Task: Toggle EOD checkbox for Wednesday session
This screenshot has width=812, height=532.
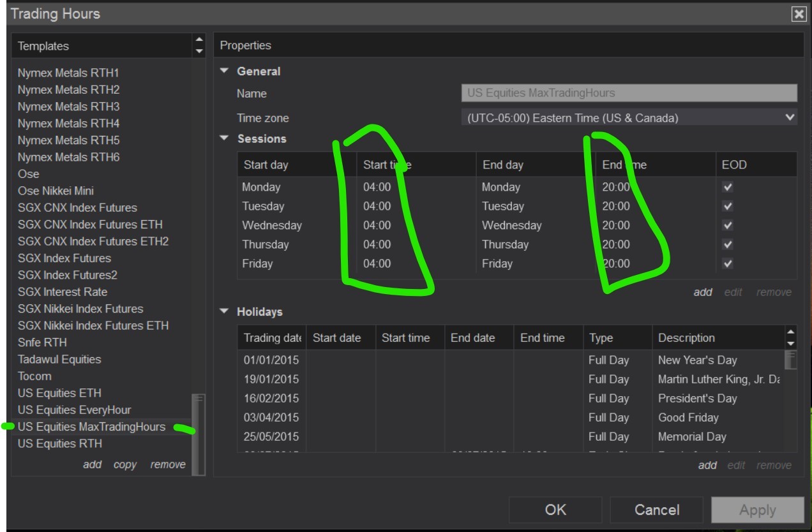Action: click(x=728, y=225)
